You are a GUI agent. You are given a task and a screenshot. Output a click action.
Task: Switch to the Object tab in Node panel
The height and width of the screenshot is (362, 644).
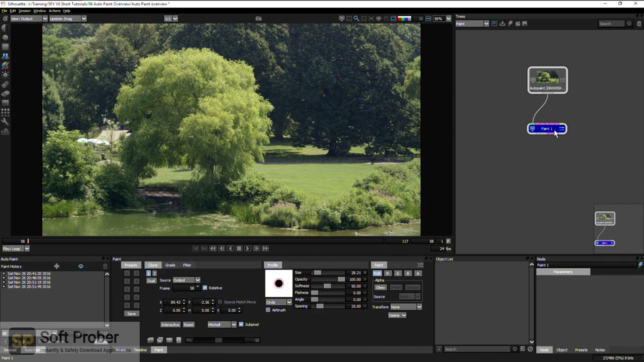[562, 350]
